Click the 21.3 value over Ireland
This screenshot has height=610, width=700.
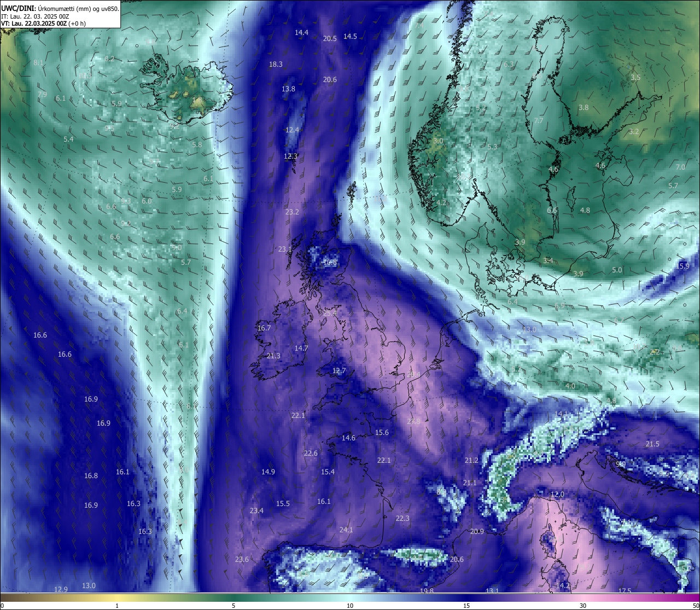pos(273,356)
